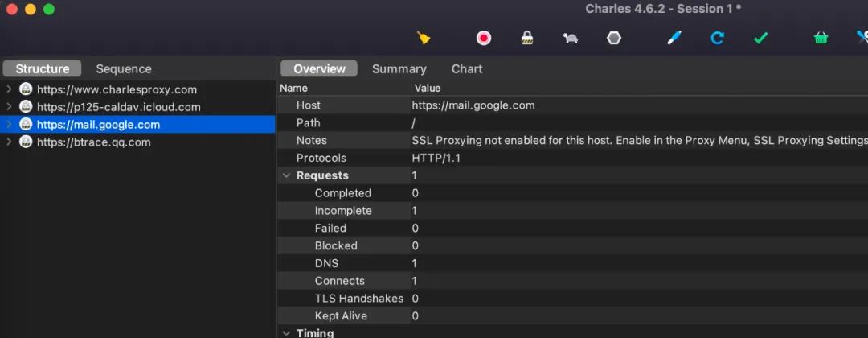Open the Tools wrench icon
The height and width of the screenshot is (338, 868).
[862, 38]
